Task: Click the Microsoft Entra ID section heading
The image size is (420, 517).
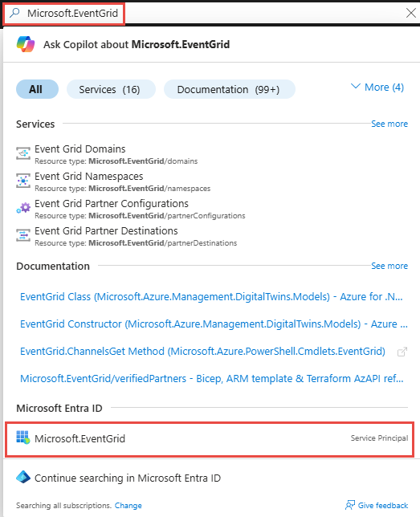Action: click(x=59, y=408)
